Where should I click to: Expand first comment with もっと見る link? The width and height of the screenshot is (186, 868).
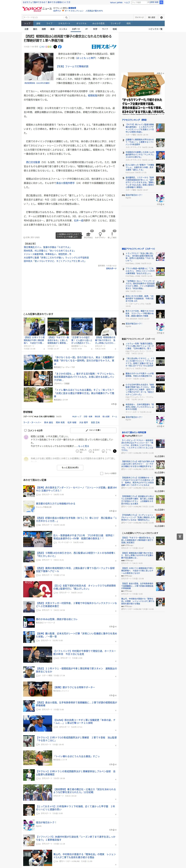(x=84, y=446)
